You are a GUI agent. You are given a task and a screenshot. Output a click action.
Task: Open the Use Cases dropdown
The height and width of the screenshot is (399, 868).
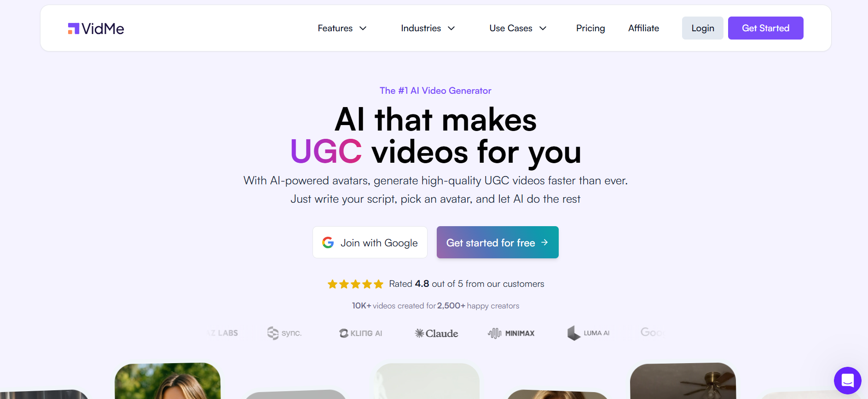tap(518, 28)
